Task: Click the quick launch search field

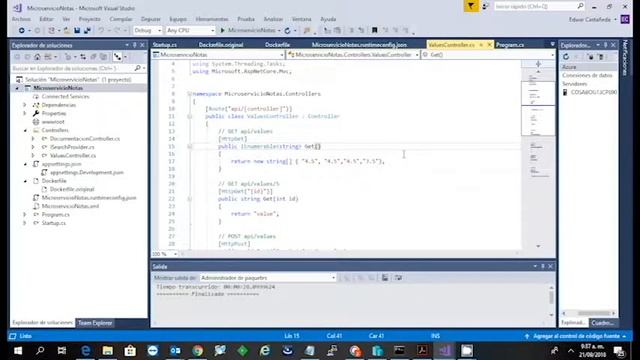Action: pos(538,6)
